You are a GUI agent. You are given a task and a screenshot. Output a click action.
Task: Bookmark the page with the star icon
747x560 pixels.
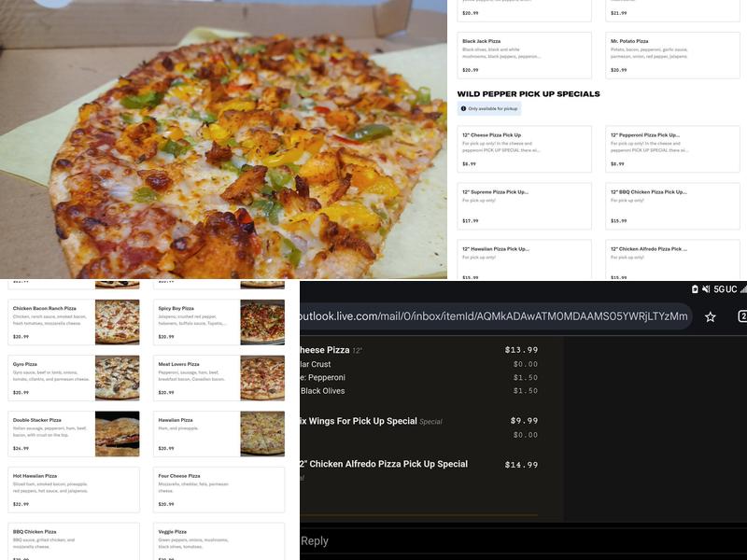710,316
